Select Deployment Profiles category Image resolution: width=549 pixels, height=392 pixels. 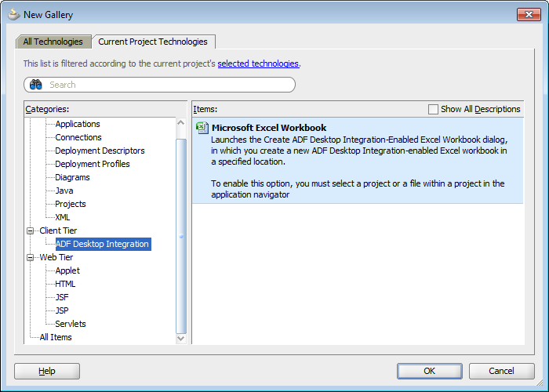tap(93, 164)
